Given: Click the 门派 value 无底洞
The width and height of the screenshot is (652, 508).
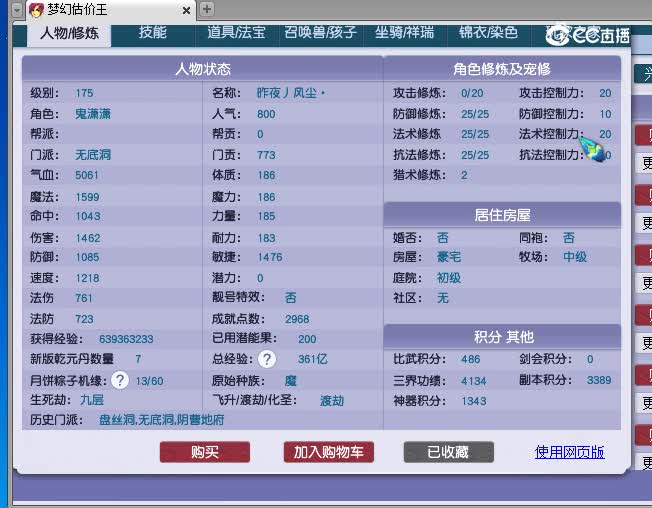Looking at the screenshot, I should coord(93,155).
